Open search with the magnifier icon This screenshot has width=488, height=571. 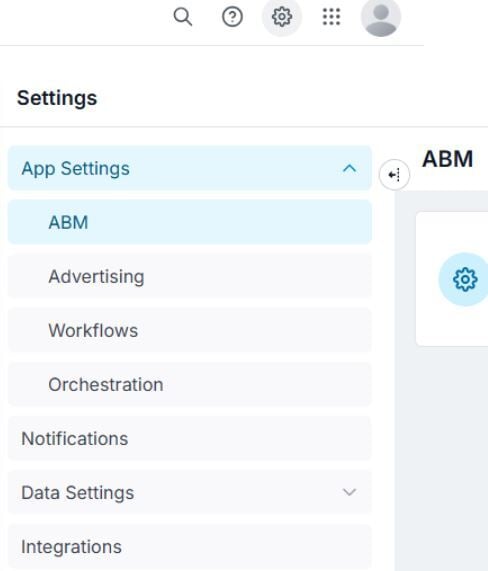tap(183, 17)
